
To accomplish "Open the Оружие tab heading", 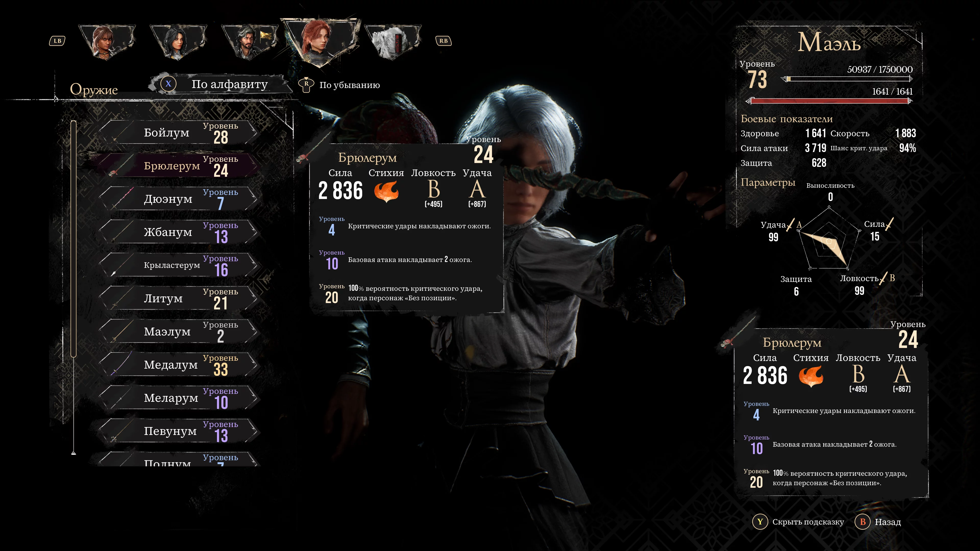I will 94,89.
